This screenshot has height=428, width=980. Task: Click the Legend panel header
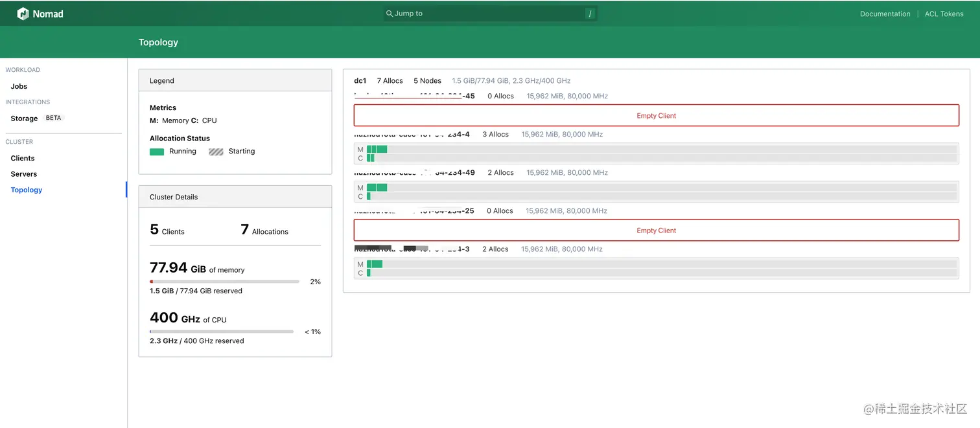pyautogui.click(x=235, y=81)
